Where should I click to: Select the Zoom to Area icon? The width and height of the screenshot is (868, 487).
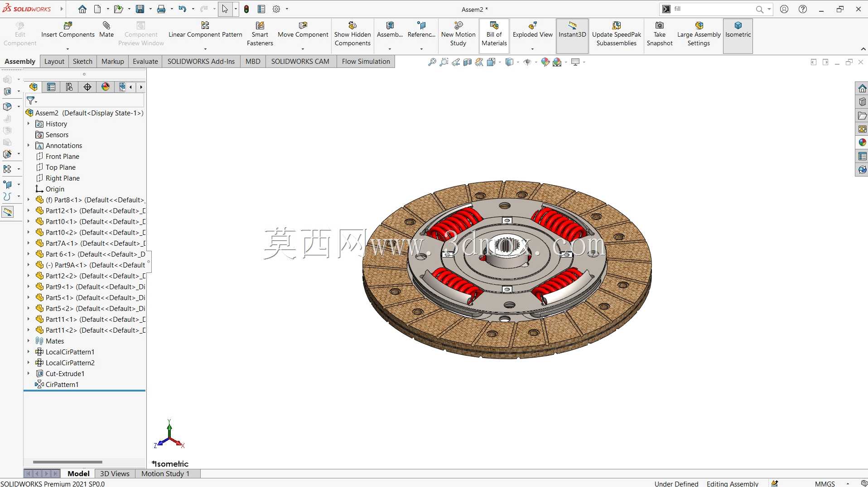[444, 62]
